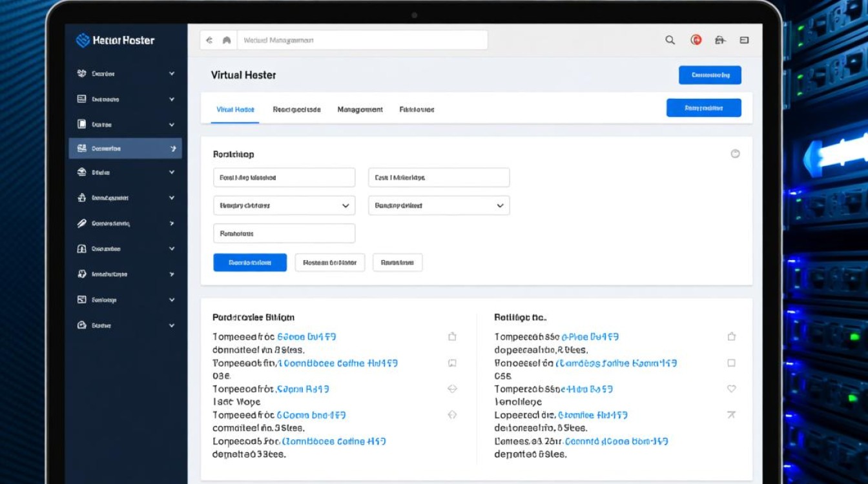
Task: Click the pen icon in the sidebar
Action: pyautogui.click(x=81, y=223)
